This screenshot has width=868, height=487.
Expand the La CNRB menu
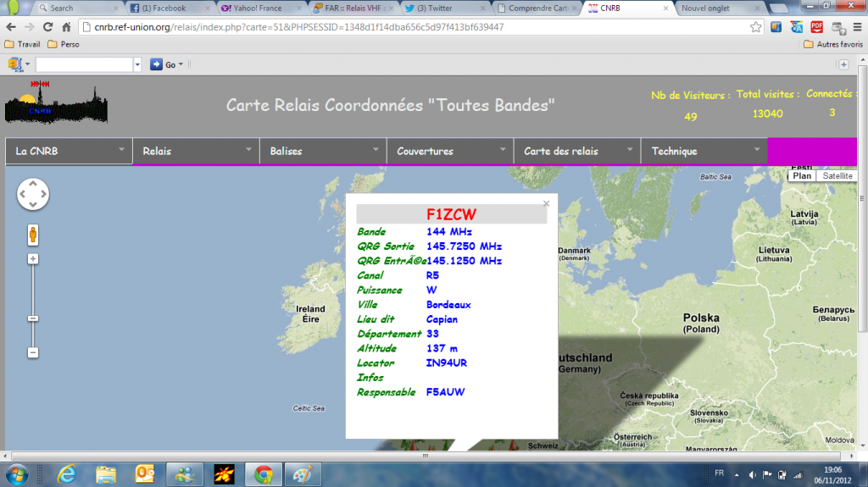coord(70,151)
